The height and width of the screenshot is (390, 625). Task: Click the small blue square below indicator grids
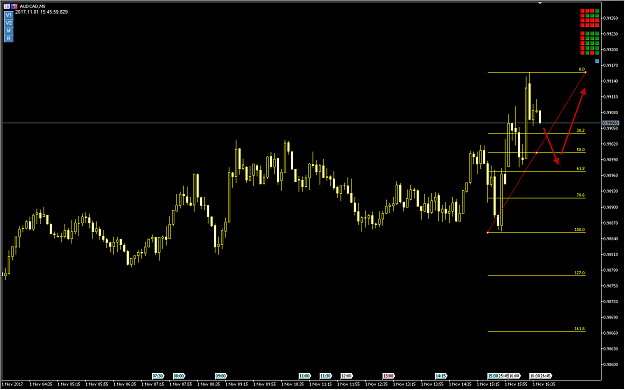pos(597,61)
